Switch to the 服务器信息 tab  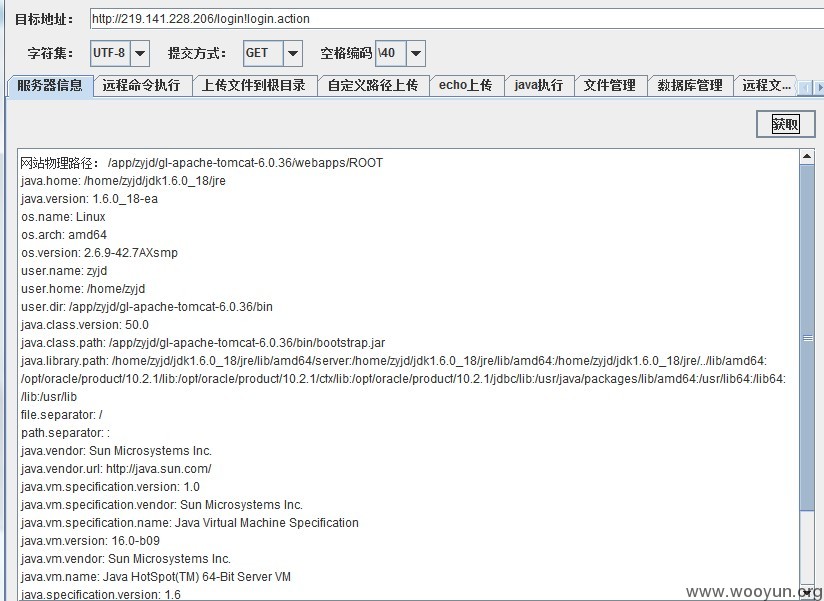point(50,85)
